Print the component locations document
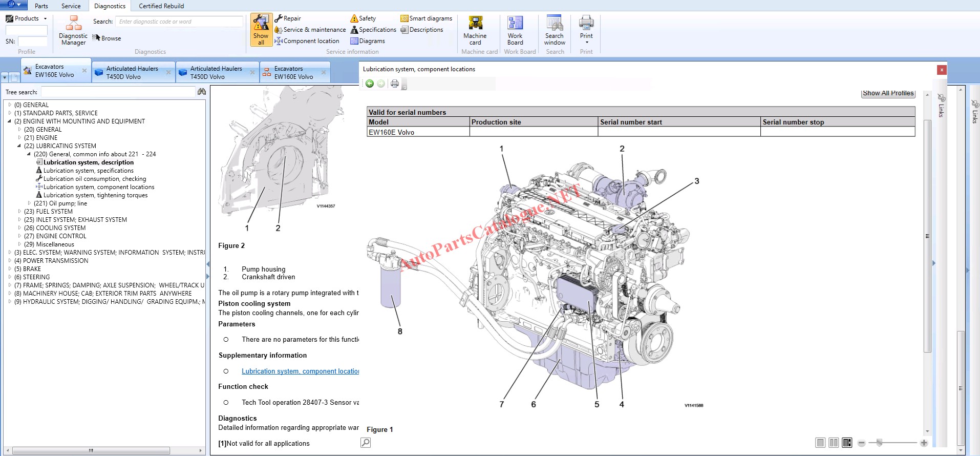The height and width of the screenshot is (456, 980). coord(394,84)
